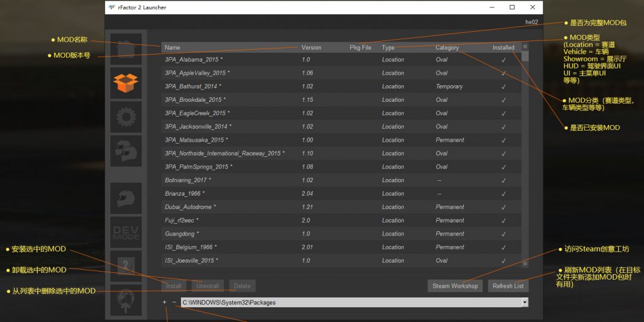644x322 pixels.
Task: Click the Location type in the Guangdong row
Action: (393, 234)
